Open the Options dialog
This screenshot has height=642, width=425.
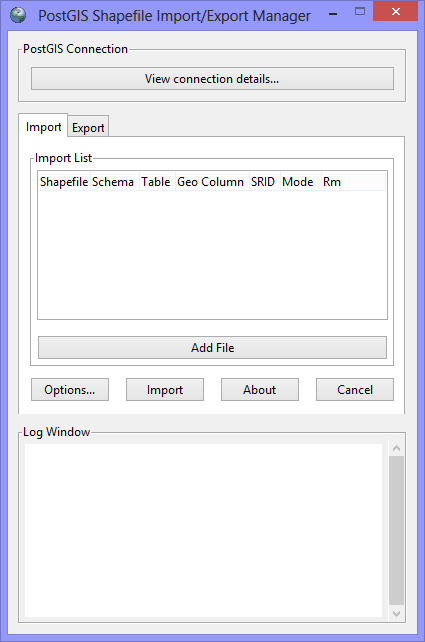click(70, 389)
